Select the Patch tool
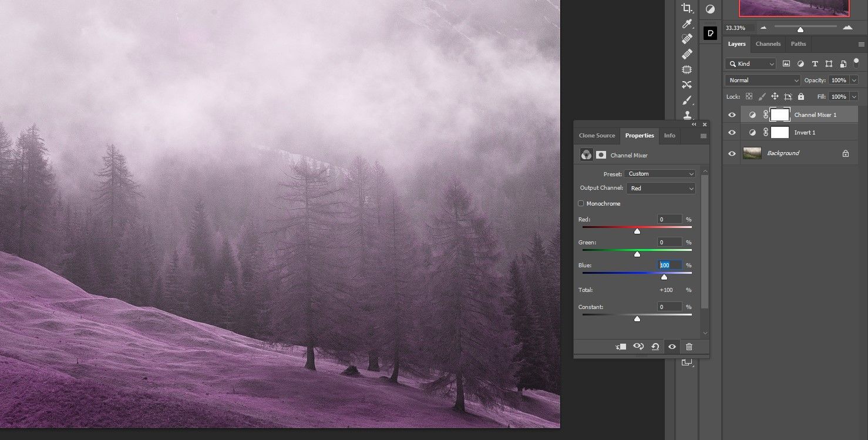This screenshot has width=868, height=440. coord(687,69)
